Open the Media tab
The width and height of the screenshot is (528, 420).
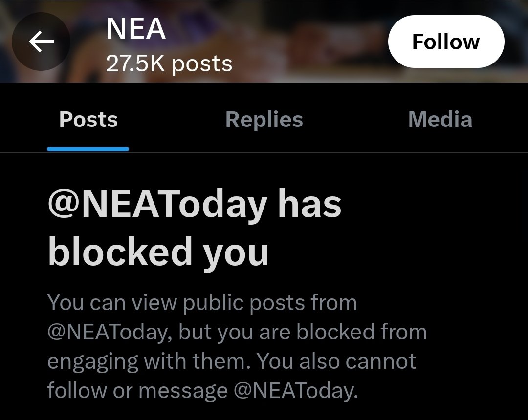[x=440, y=120]
